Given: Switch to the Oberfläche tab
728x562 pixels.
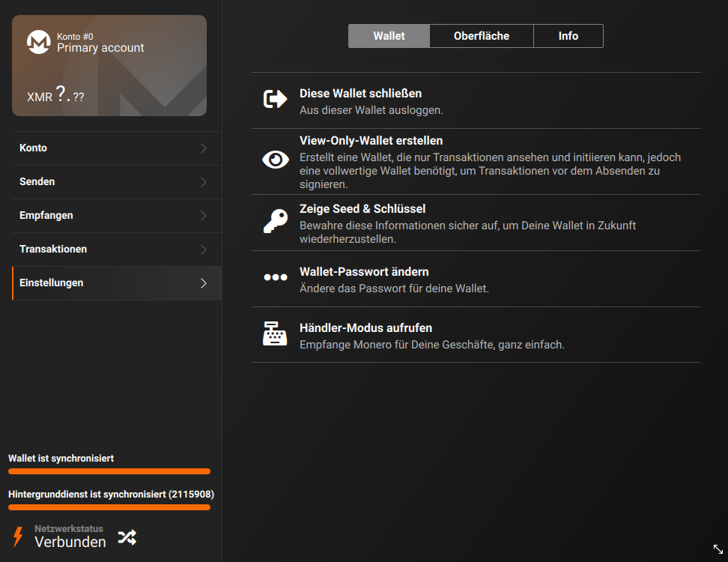Looking at the screenshot, I should 481,35.
